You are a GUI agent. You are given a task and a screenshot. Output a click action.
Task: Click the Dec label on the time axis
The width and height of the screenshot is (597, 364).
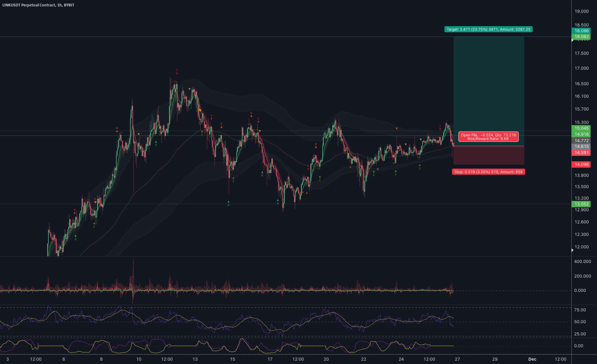tap(532, 359)
